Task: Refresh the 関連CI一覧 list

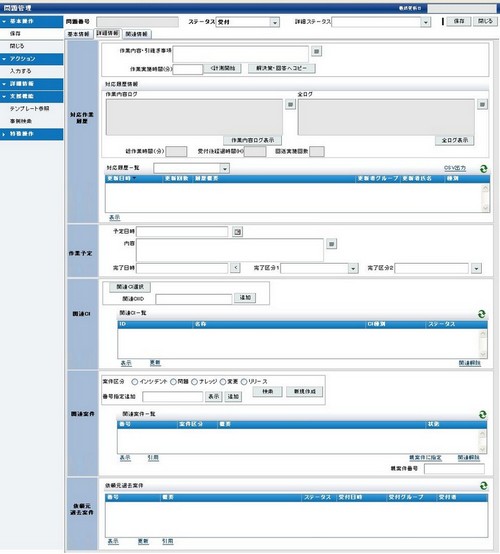Action: (x=482, y=314)
